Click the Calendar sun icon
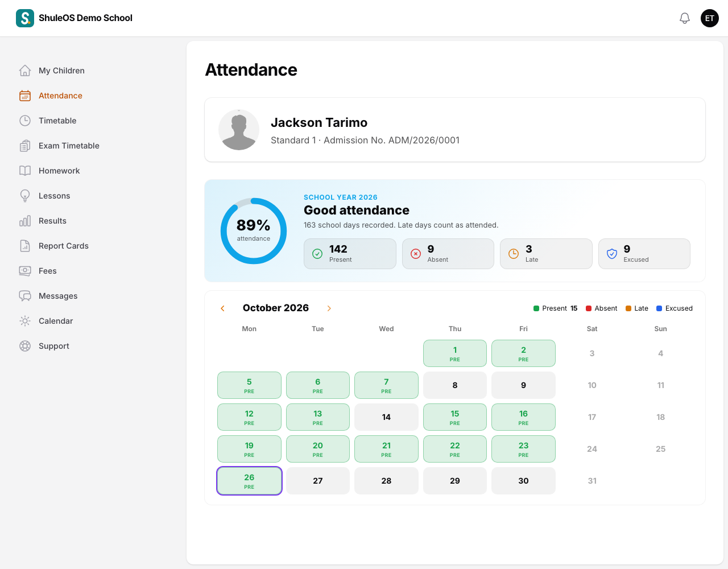The height and width of the screenshot is (569, 728). (25, 321)
